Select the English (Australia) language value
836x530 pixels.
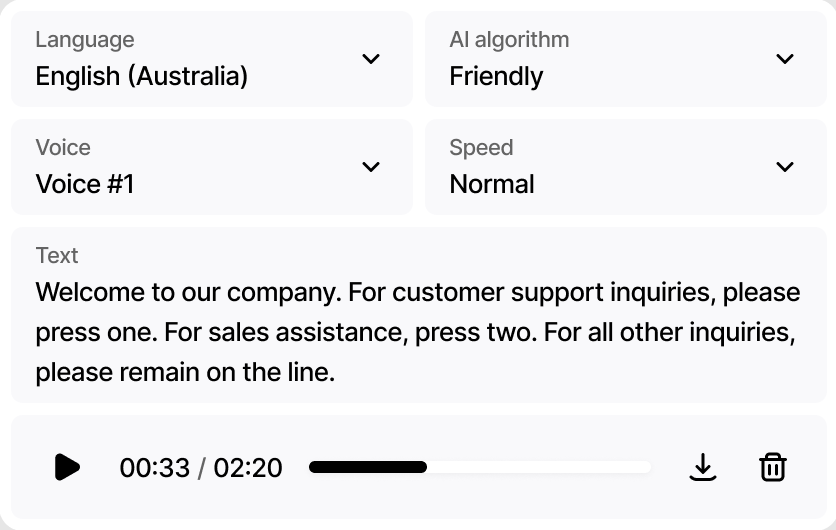pos(142,76)
